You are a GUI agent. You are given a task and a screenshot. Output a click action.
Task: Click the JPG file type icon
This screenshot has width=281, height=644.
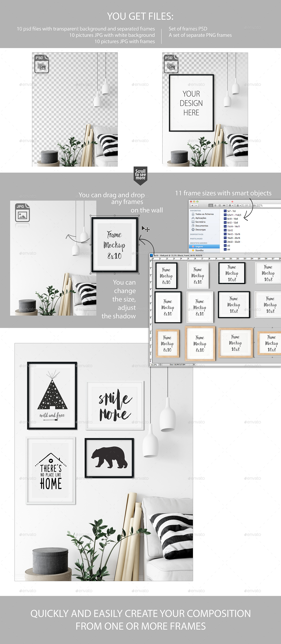[22, 213]
